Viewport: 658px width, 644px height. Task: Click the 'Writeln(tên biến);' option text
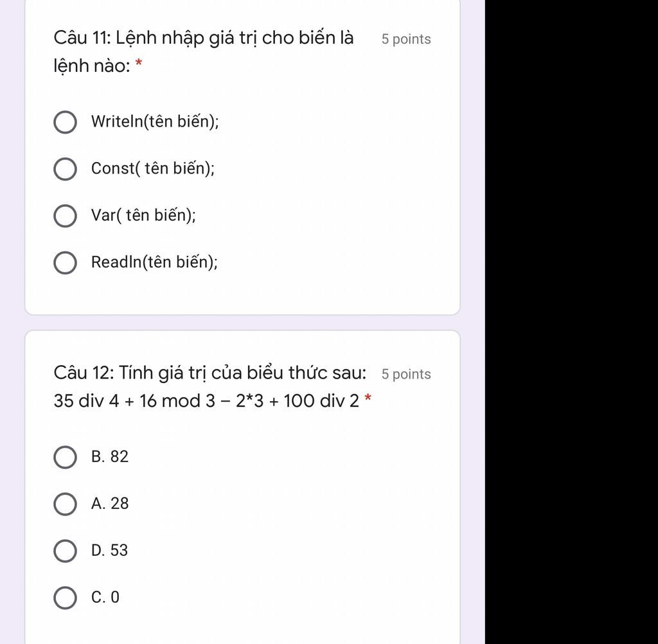[155, 121]
